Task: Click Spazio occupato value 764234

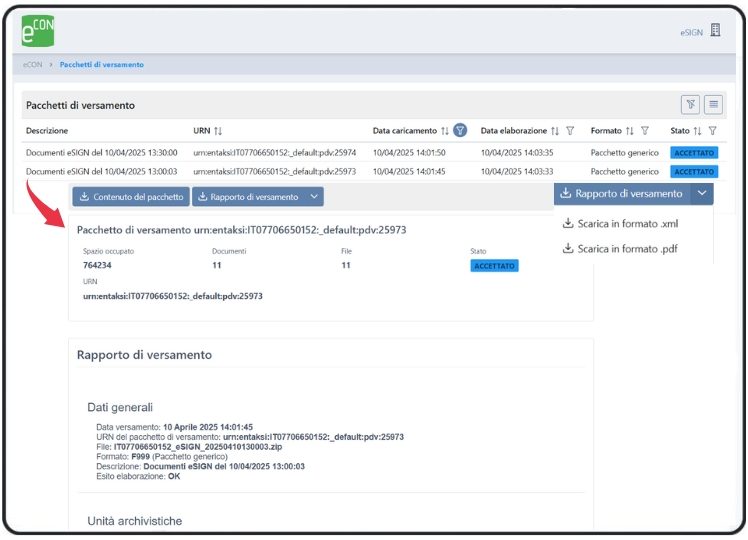Action: (97, 265)
